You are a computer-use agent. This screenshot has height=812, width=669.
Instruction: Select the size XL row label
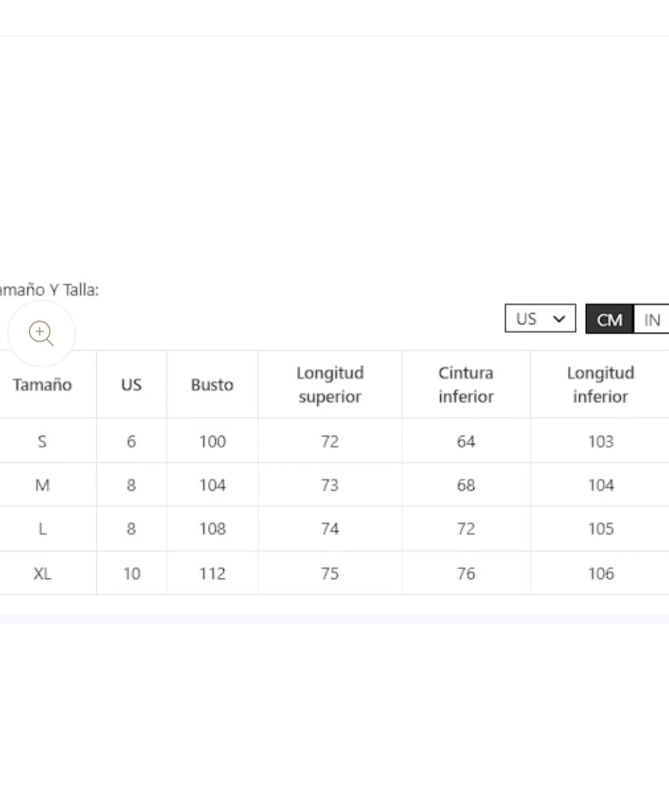tap(42, 574)
